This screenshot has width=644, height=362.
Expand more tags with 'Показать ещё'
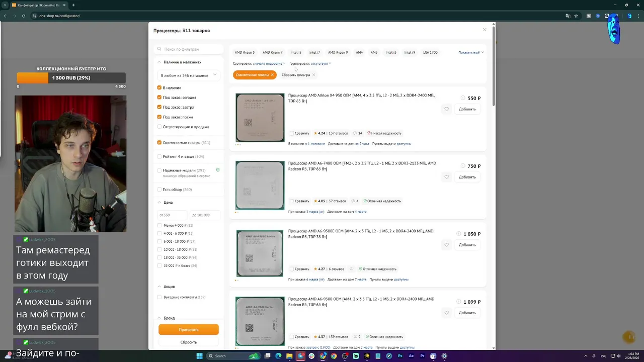point(471,52)
